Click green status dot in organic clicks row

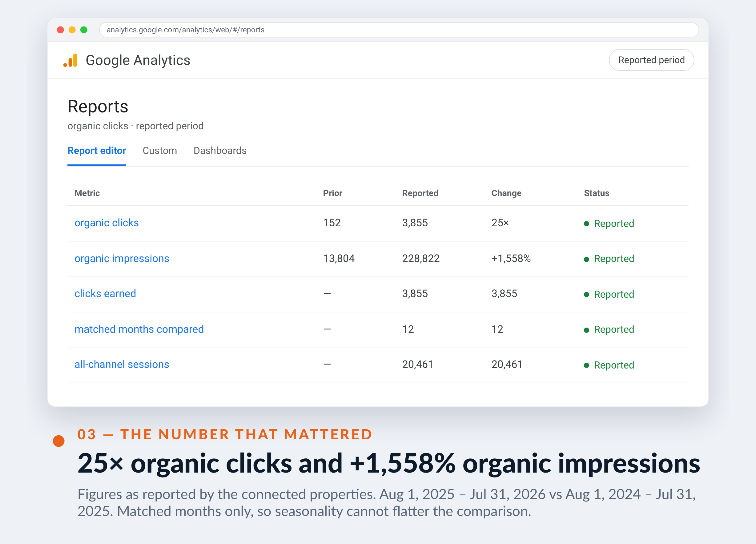[x=587, y=224]
